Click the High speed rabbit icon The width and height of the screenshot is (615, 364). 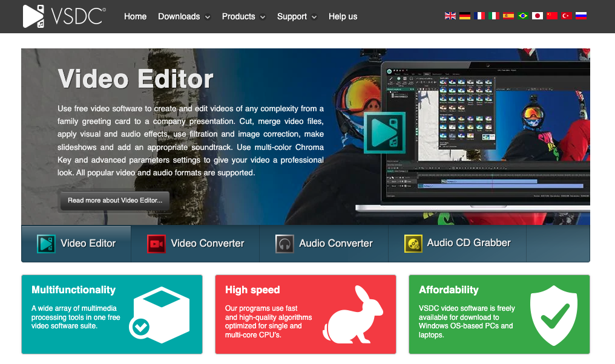[353, 314]
